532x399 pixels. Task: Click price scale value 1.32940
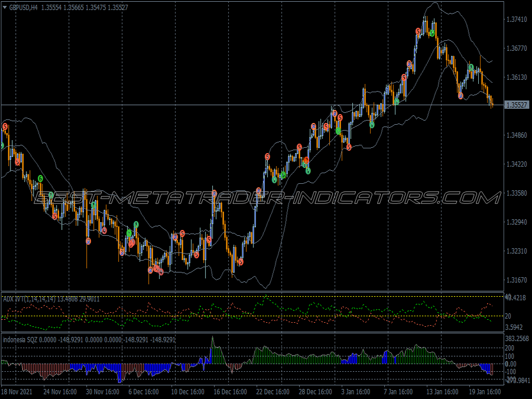[517, 222]
